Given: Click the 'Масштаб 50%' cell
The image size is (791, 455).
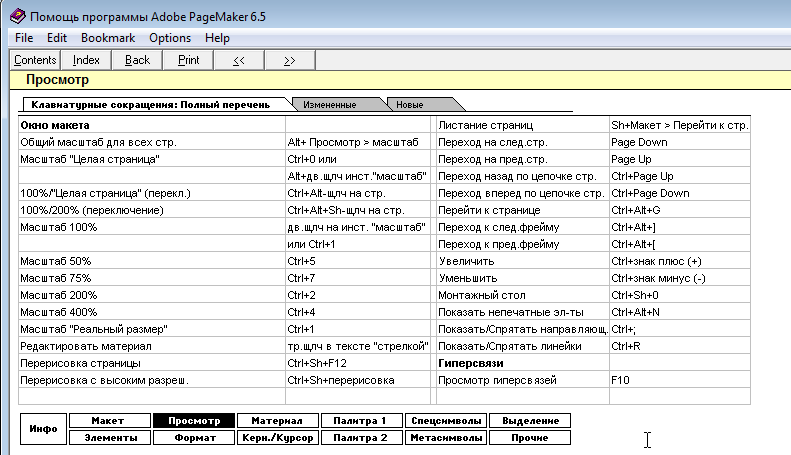Looking at the screenshot, I should 152,261.
